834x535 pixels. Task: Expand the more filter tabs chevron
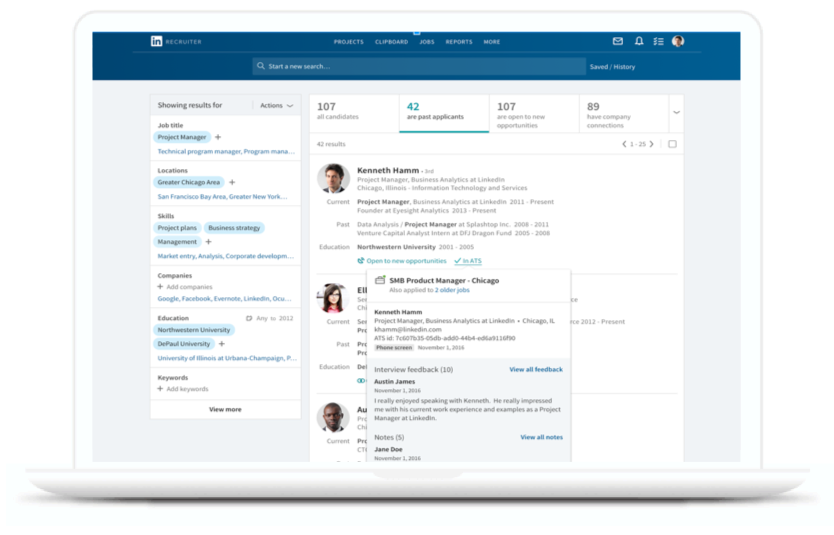coord(677,112)
